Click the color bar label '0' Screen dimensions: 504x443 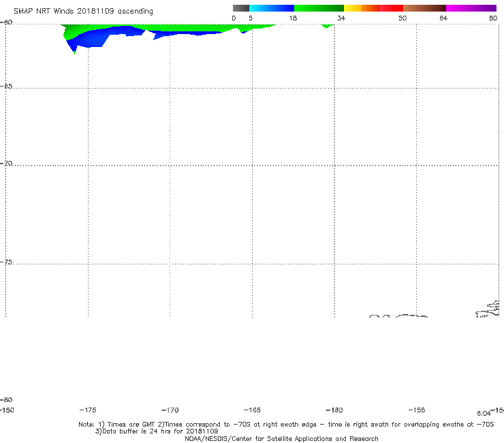[x=234, y=18]
